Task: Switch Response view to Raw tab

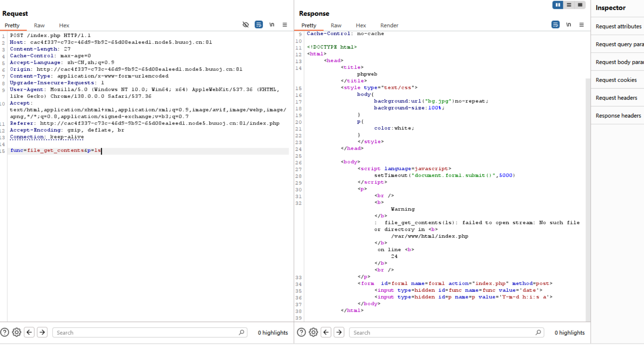Action: tap(336, 26)
